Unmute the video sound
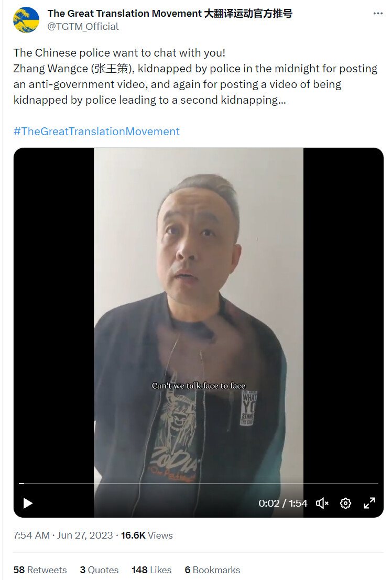 click(322, 503)
